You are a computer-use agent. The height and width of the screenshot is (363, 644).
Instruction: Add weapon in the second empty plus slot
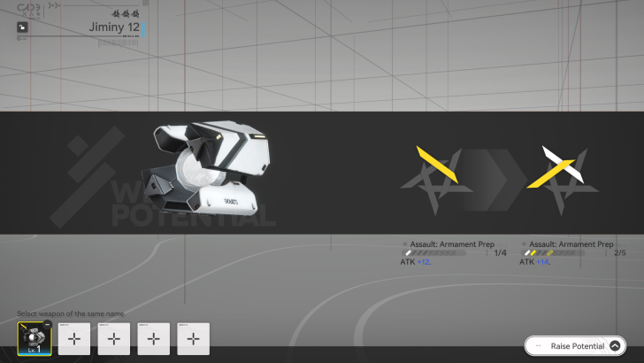pos(114,339)
